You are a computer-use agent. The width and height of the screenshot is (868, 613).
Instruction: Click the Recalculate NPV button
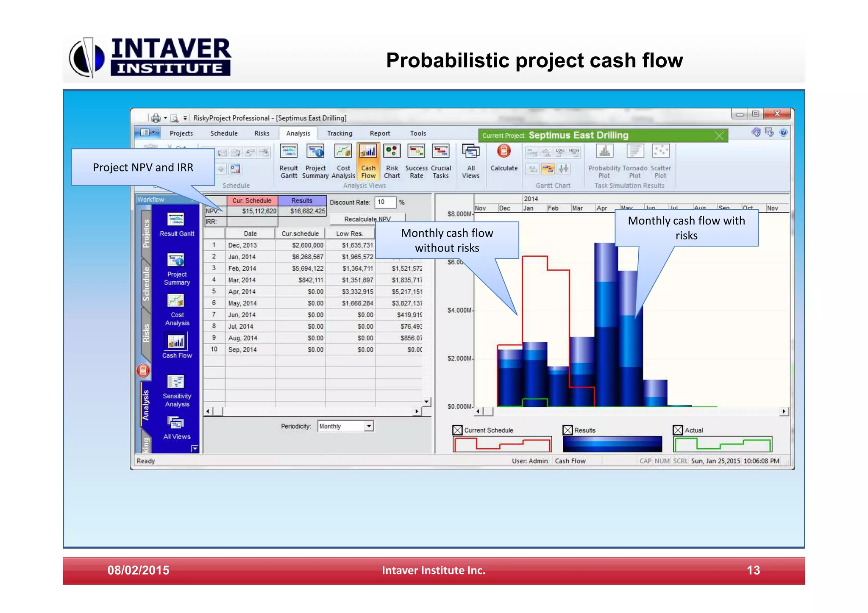tap(367, 219)
